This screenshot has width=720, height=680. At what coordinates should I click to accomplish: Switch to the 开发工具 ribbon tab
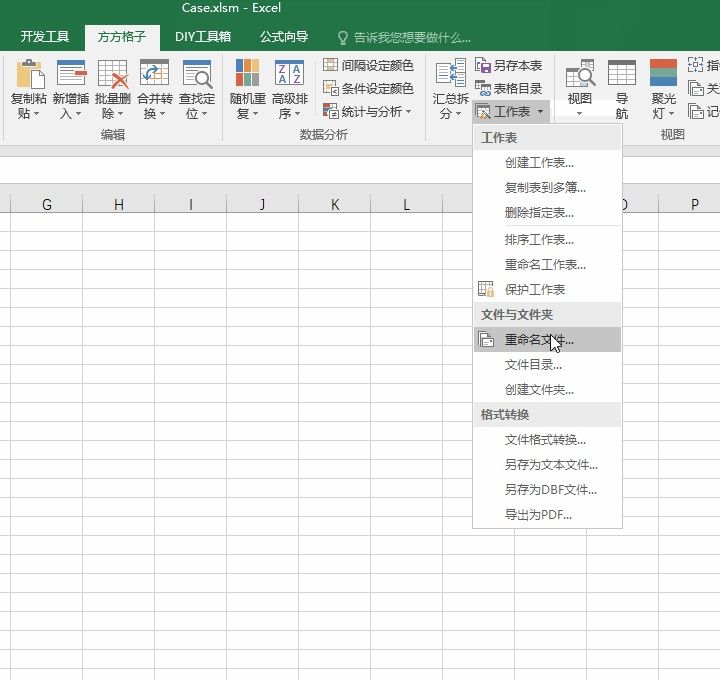(x=45, y=37)
